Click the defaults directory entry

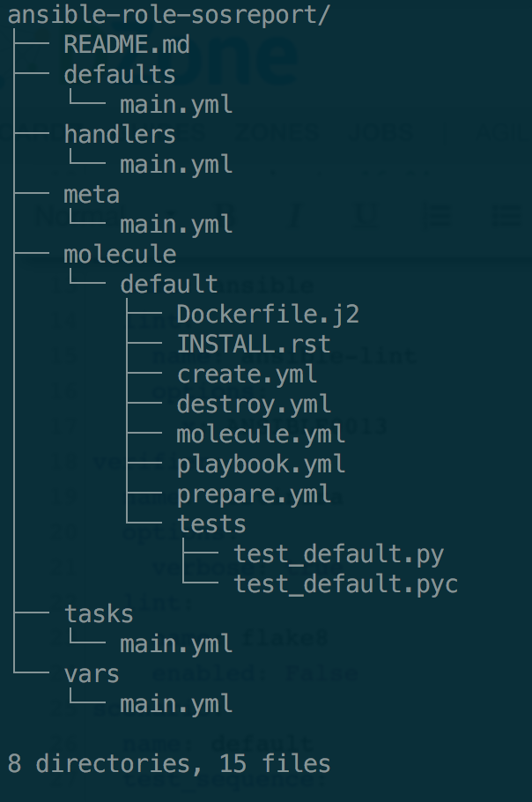120,75
